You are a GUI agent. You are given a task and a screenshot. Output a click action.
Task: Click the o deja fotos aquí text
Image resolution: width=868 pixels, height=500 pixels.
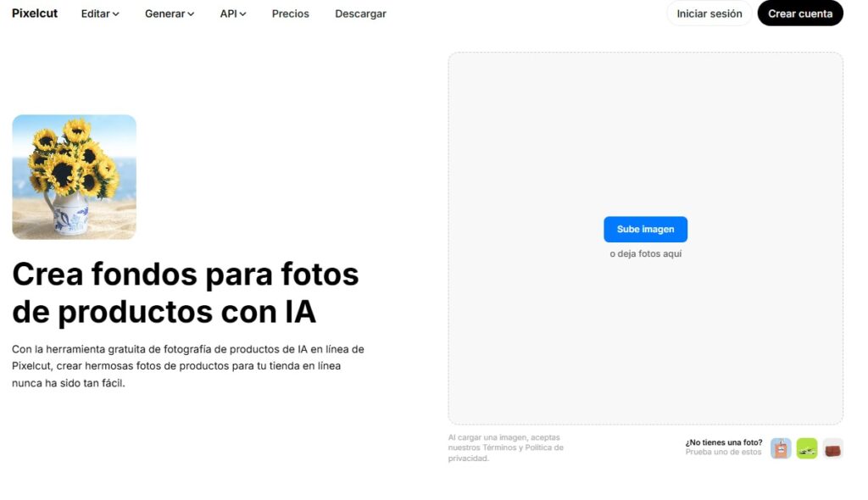pyautogui.click(x=645, y=253)
